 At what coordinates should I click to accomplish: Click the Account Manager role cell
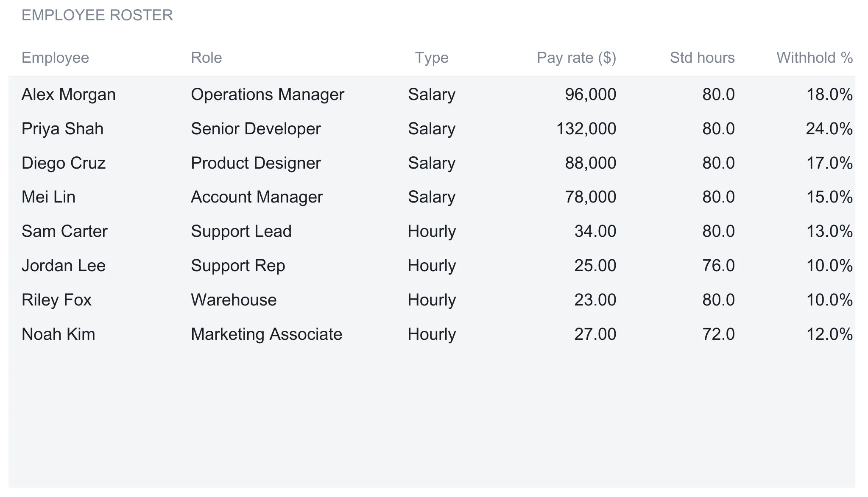257,197
